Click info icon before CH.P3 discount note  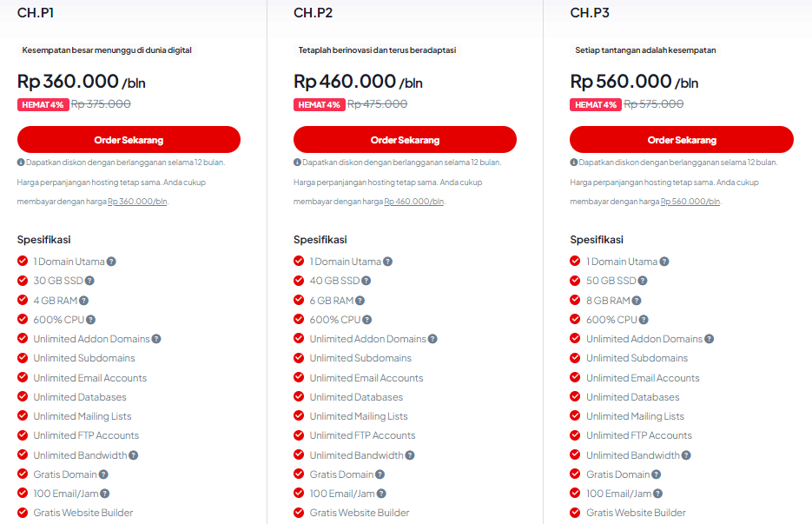pos(574,163)
